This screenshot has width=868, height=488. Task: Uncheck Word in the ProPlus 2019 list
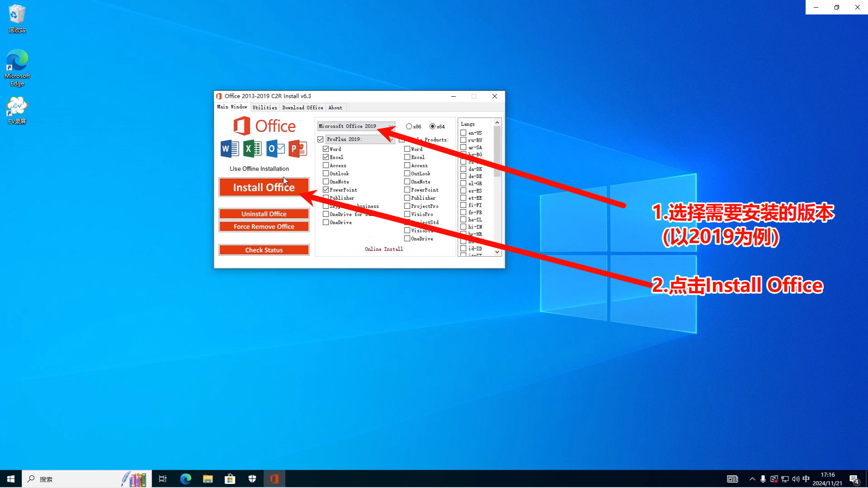pos(326,149)
